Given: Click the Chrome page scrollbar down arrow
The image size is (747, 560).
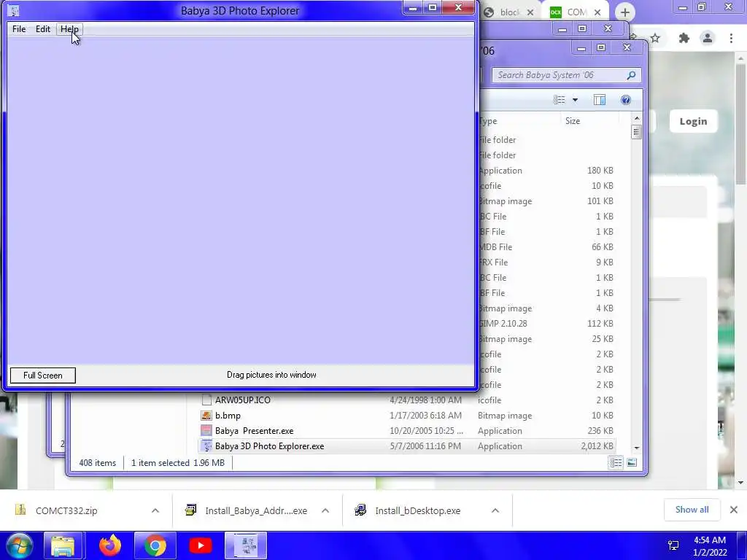Looking at the screenshot, I should click(741, 483).
